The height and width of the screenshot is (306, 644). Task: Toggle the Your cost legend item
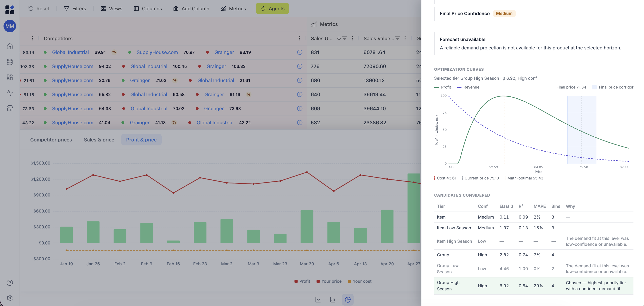pos(360,281)
